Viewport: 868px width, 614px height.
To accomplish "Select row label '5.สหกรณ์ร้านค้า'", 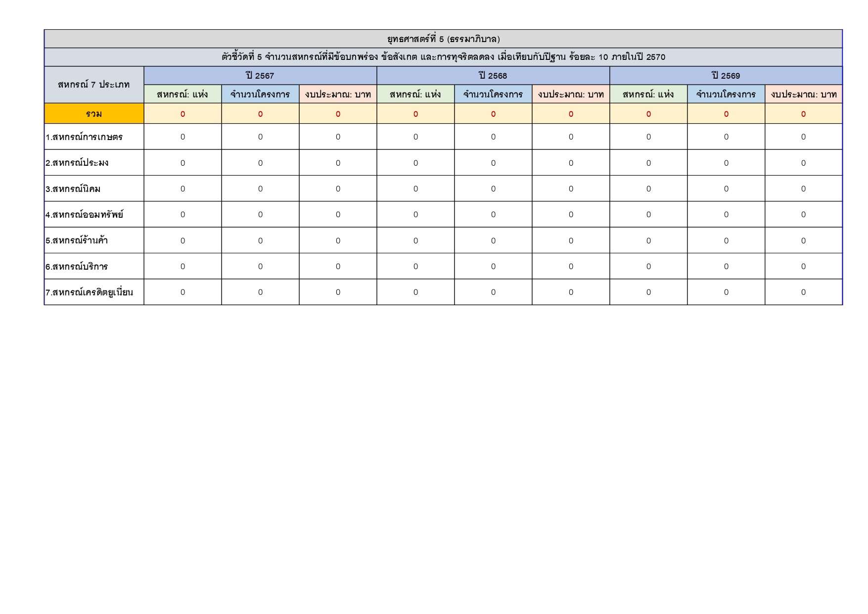I will [x=94, y=240].
